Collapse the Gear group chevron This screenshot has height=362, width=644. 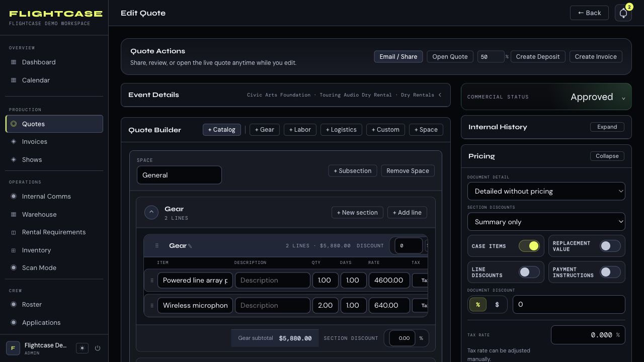pos(151,212)
